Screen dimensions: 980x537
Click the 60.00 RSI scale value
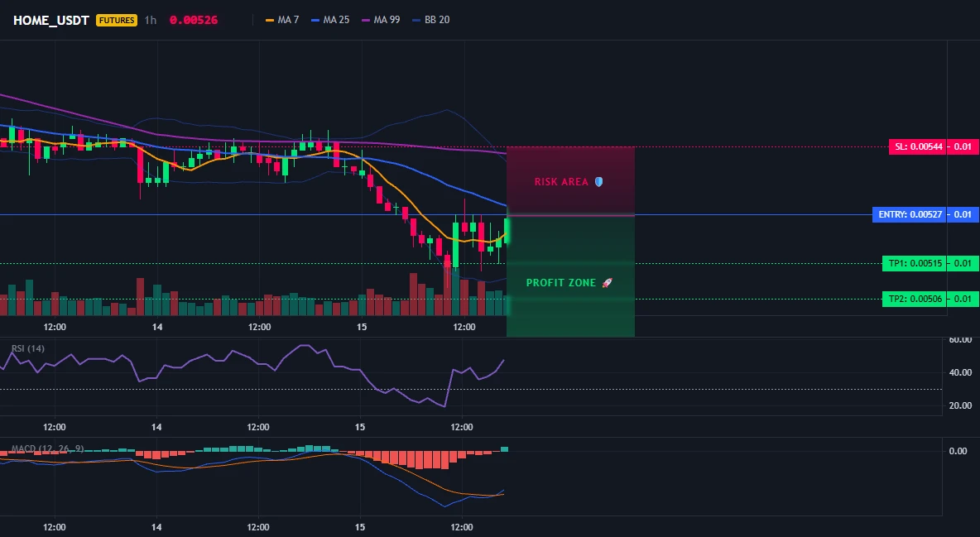[960, 339]
